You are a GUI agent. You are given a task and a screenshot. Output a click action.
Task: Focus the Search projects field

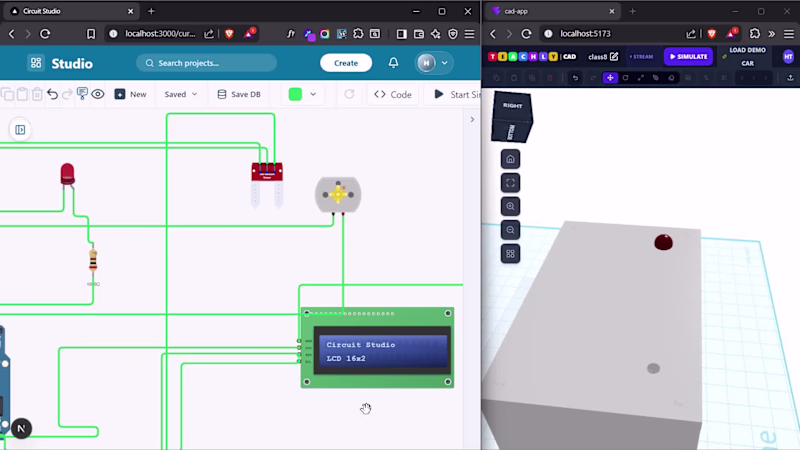(x=207, y=63)
